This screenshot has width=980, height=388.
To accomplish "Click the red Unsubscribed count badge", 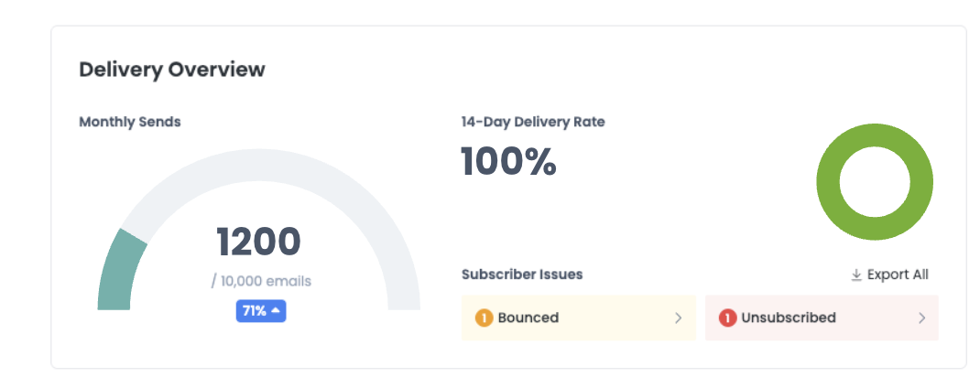I will click(x=728, y=318).
